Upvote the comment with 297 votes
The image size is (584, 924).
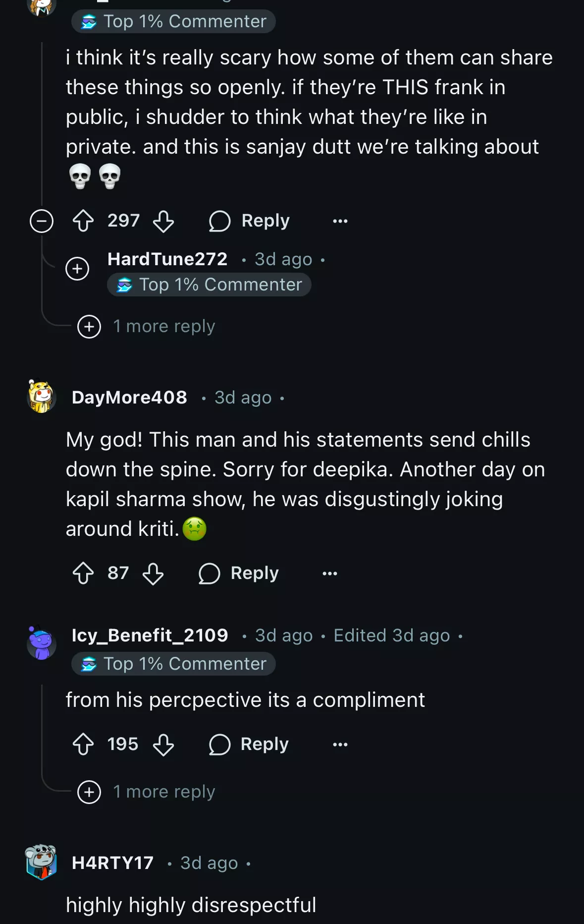83,221
